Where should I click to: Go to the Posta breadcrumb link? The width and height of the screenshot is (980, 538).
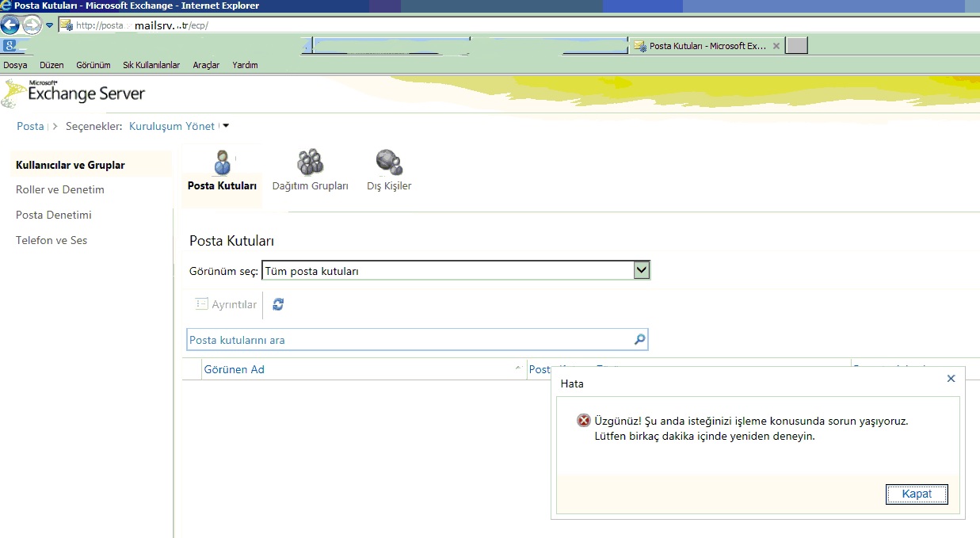click(30, 126)
